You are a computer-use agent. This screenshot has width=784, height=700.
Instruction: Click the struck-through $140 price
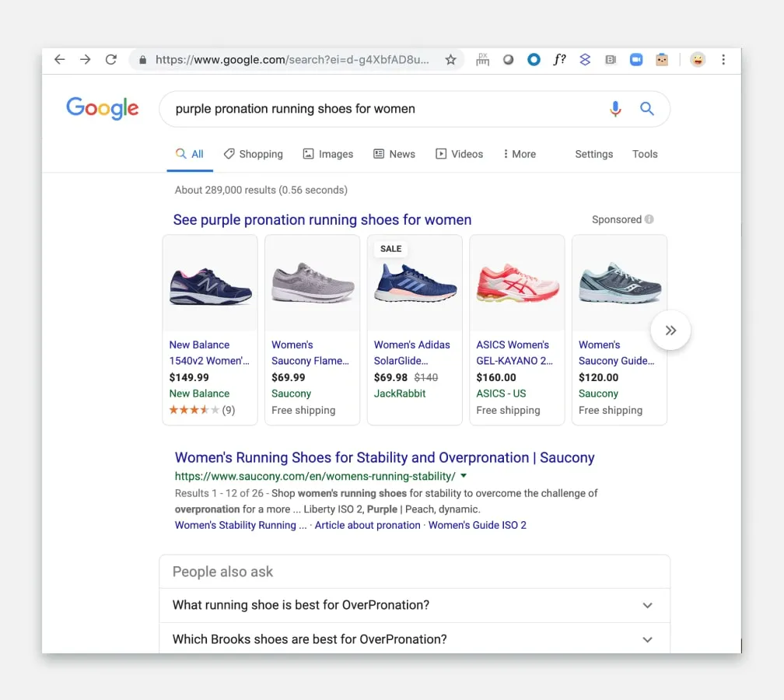[x=426, y=377]
